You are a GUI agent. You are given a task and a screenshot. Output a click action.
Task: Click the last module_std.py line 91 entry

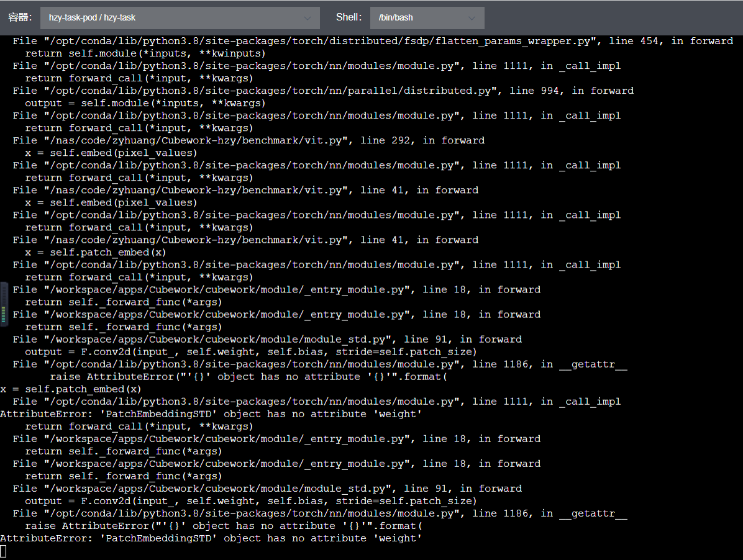pos(267,489)
